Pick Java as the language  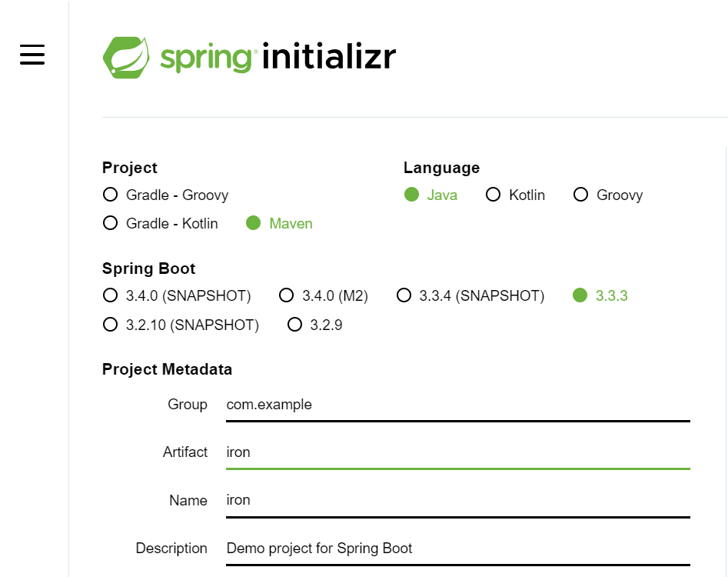412,195
